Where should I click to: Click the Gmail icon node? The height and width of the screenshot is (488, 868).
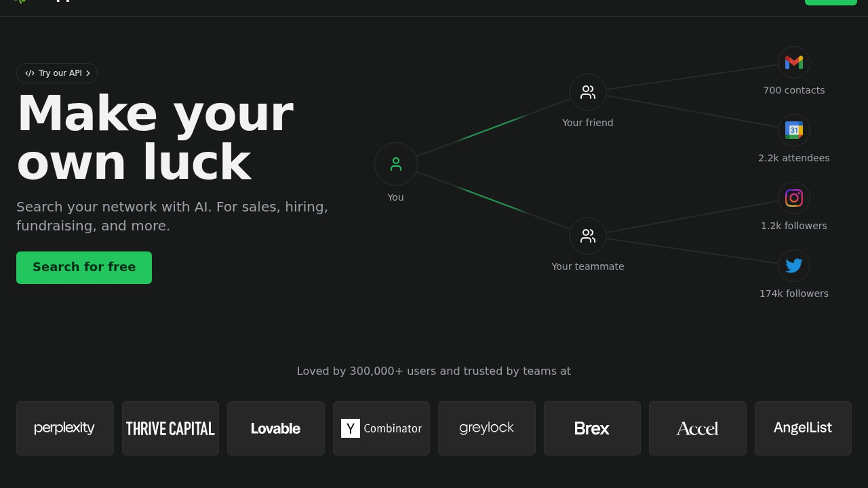coord(794,62)
